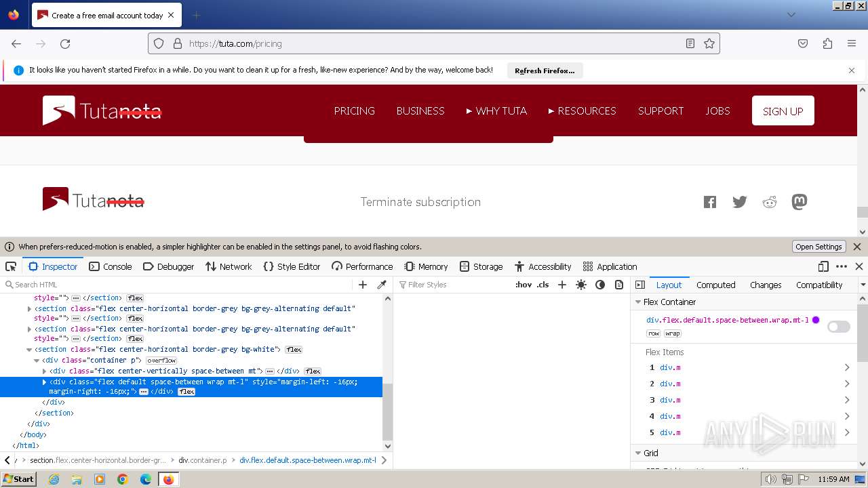This screenshot has width=868, height=488.
Task: Dismiss the Refresh Firefox notification
Action: (852, 70)
